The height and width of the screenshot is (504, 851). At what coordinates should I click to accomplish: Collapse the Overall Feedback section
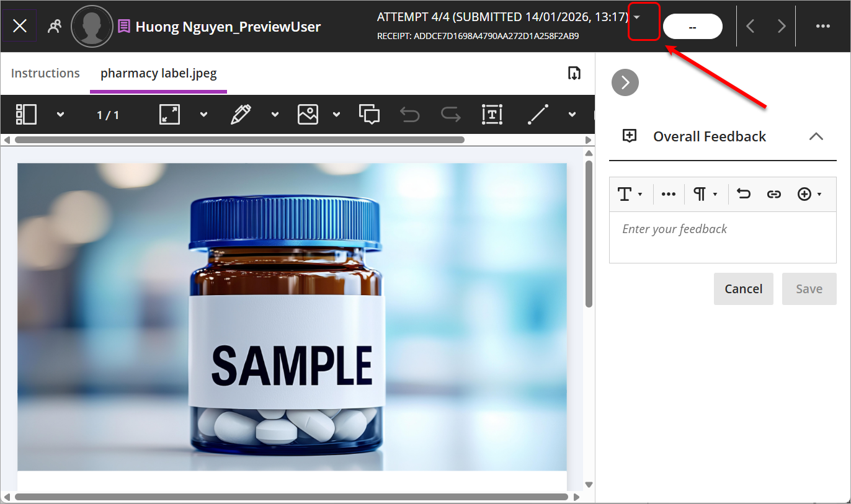click(x=816, y=136)
